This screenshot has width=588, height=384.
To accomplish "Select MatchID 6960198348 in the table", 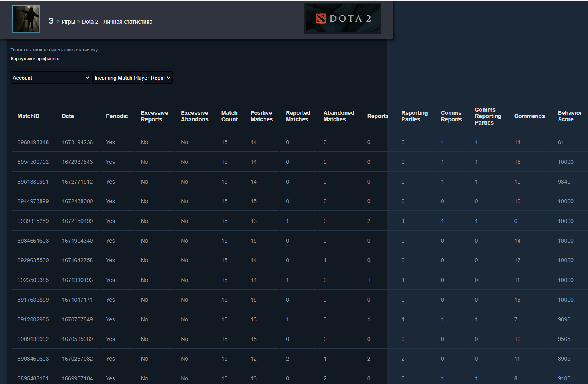I will (33, 142).
